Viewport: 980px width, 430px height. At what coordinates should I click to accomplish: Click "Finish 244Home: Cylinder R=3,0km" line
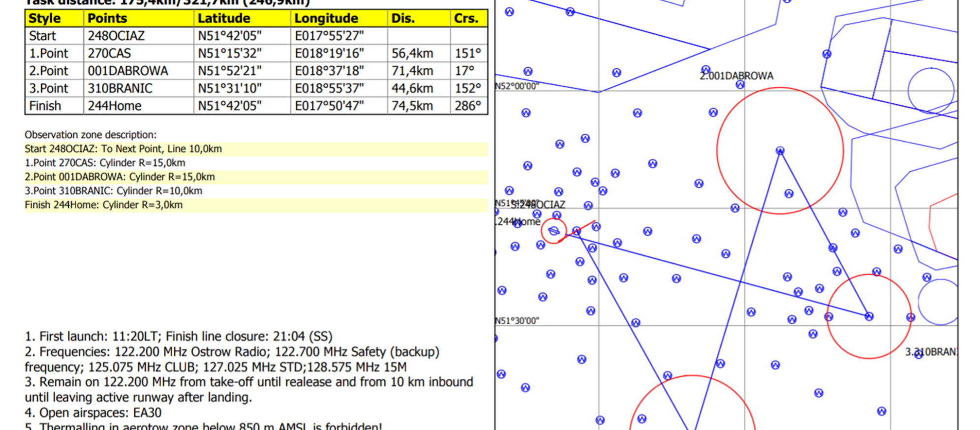[x=103, y=205]
